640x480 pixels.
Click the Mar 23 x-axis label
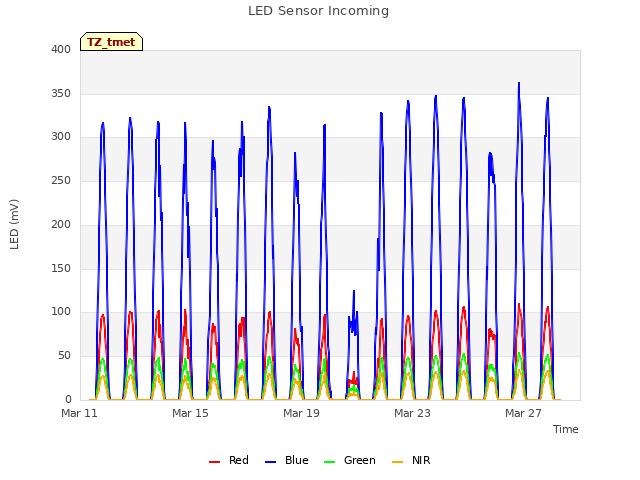tap(412, 413)
